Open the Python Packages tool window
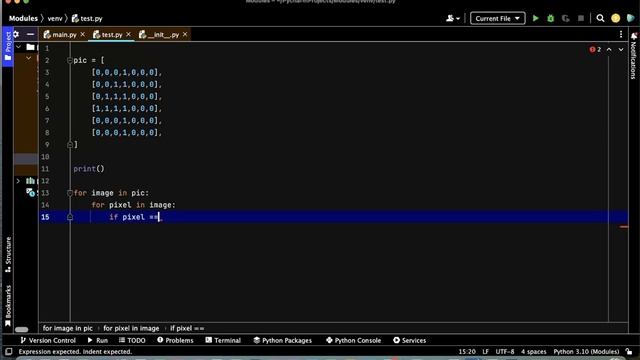 pyautogui.click(x=282, y=340)
